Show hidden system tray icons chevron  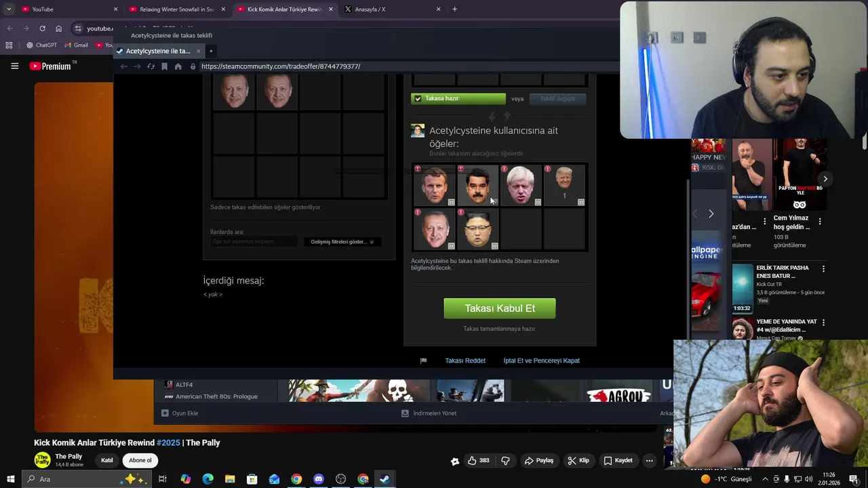point(766,479)
